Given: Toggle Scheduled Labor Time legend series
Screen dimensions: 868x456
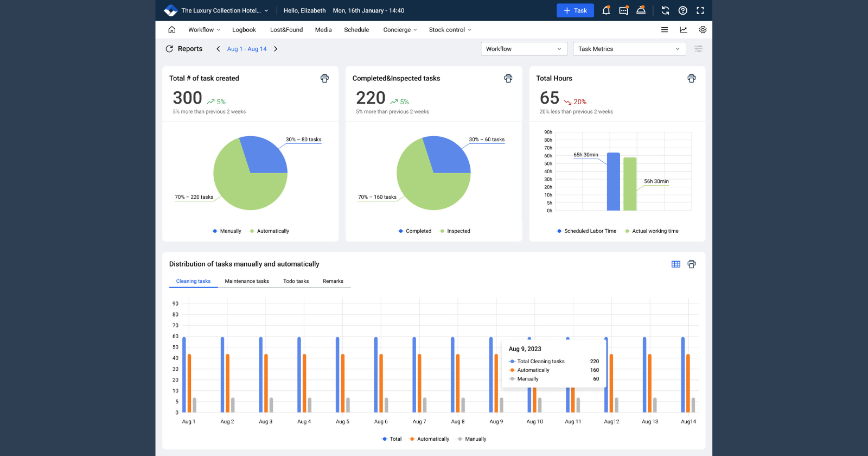Looking at the screenshot, I should [586, 231].
